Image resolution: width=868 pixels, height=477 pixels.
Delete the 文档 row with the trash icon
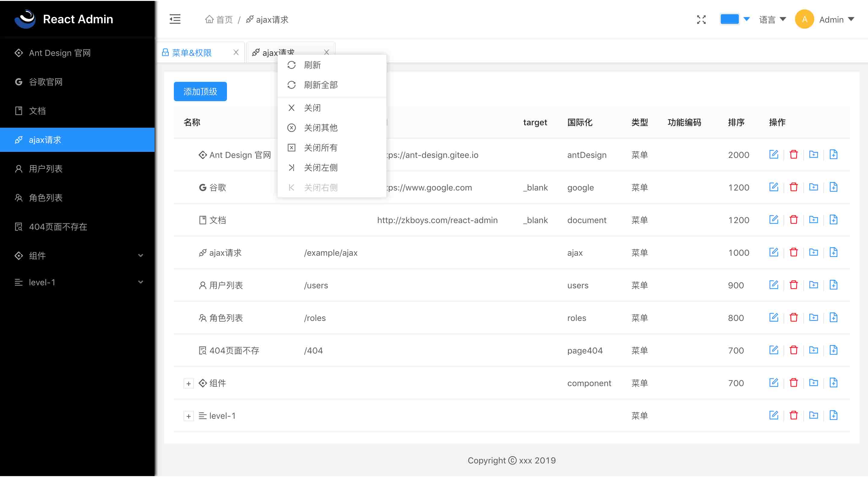[793, 220]
